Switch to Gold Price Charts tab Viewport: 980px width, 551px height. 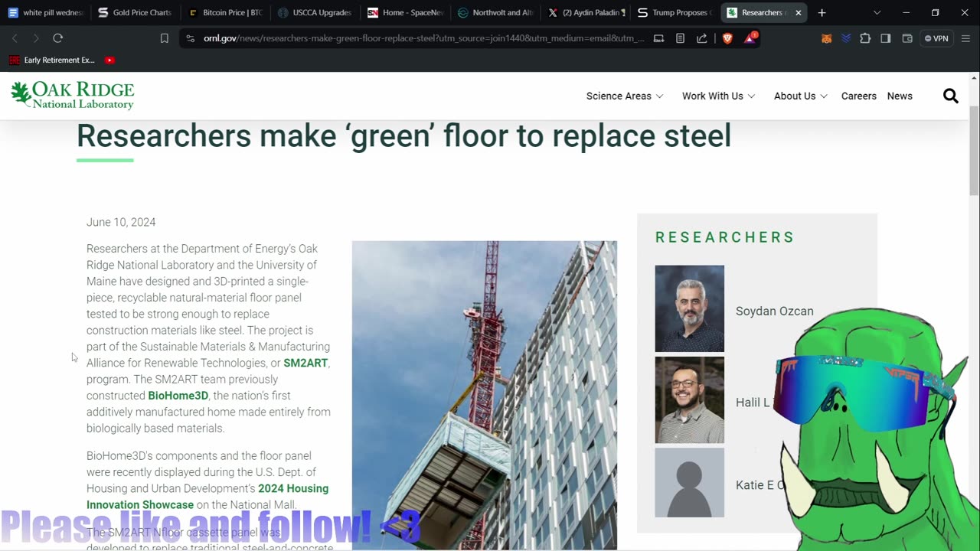tap(136, 12)
